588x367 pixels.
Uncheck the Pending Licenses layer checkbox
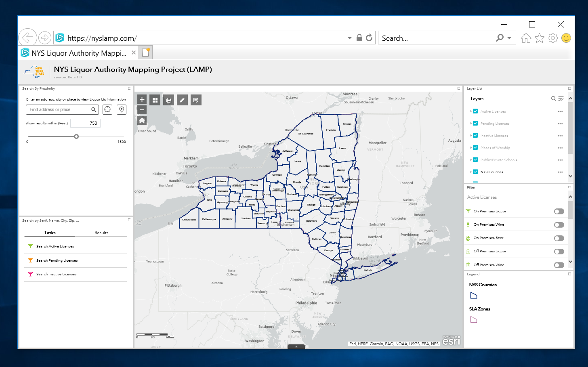(475, 124)
